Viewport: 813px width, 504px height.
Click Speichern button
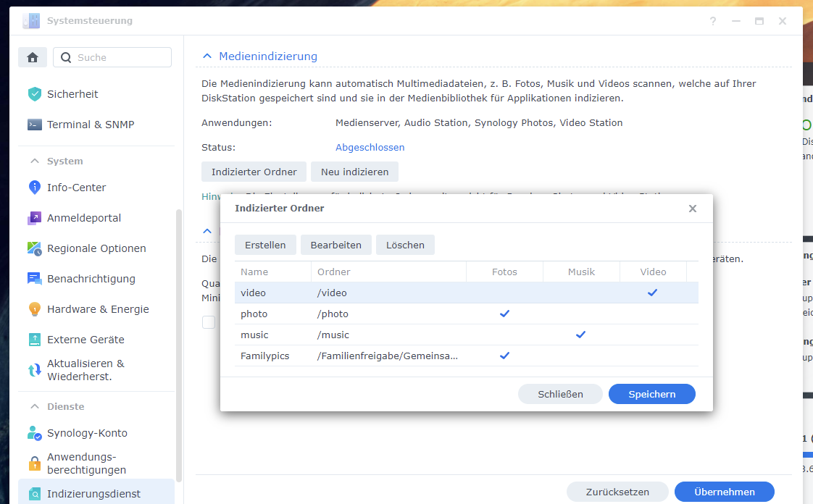point(651,394)
